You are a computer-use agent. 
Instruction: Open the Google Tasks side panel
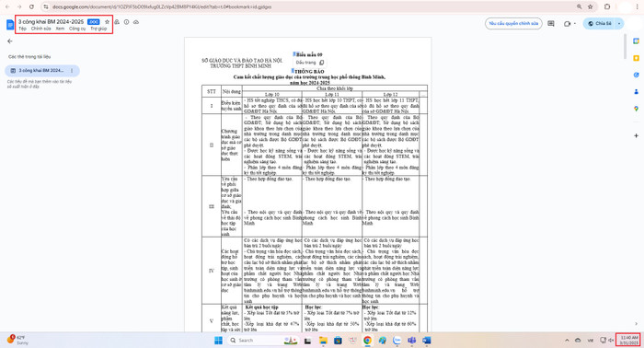coord(637,75)
